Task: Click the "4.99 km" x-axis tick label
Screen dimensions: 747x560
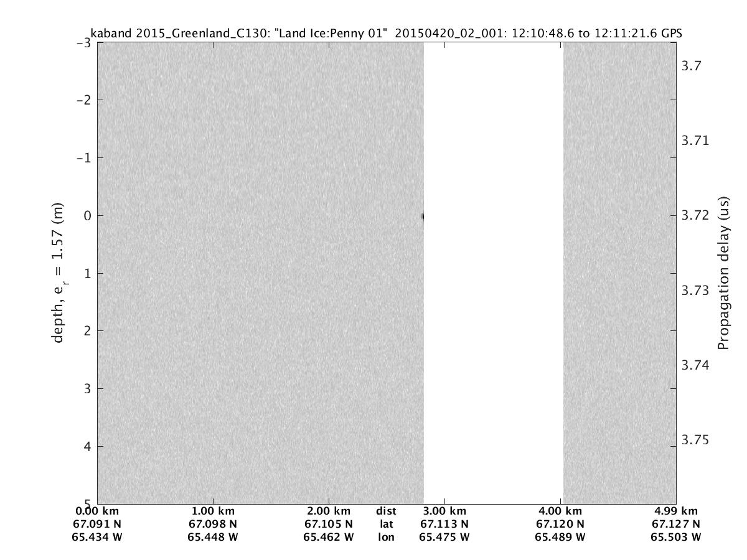Action: click(x=676, y=511)
